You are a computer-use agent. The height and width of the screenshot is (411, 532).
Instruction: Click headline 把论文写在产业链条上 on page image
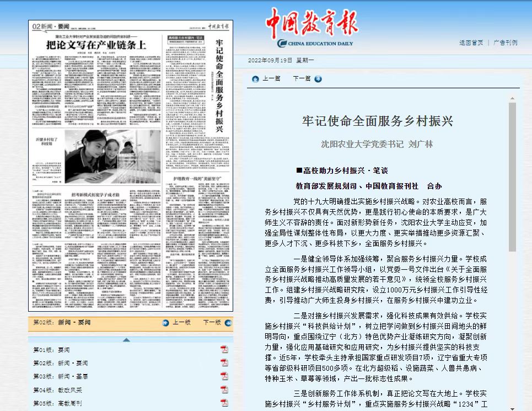point(96,45)
